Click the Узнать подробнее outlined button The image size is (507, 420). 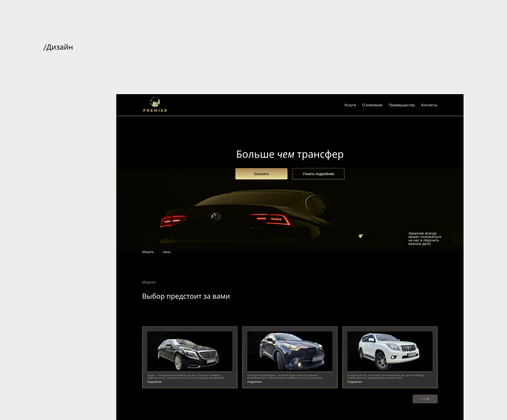[x=318, y=174]
